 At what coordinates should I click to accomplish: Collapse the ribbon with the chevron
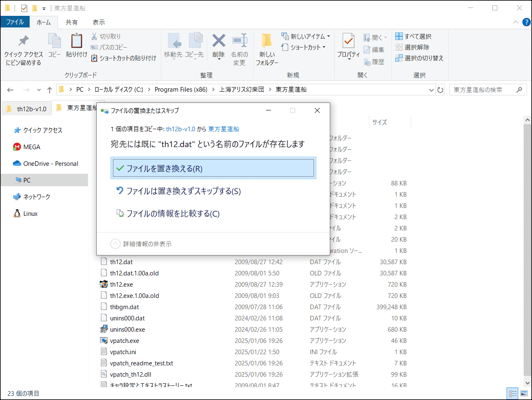pos(516,22)
